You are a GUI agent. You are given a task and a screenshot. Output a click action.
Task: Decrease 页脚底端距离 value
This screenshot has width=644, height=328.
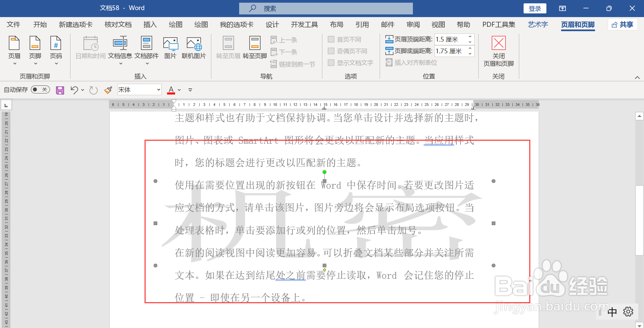[470, 54]
